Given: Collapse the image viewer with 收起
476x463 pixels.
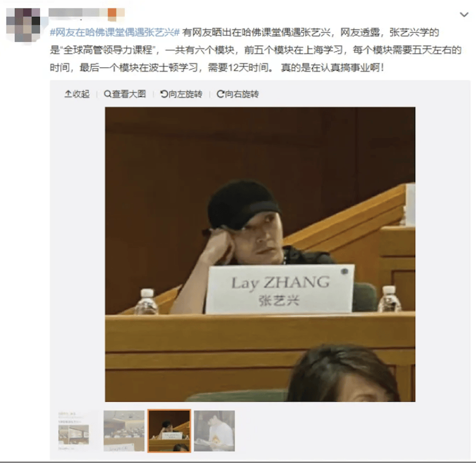Looking at the screenshot, I should click(77, 94).
